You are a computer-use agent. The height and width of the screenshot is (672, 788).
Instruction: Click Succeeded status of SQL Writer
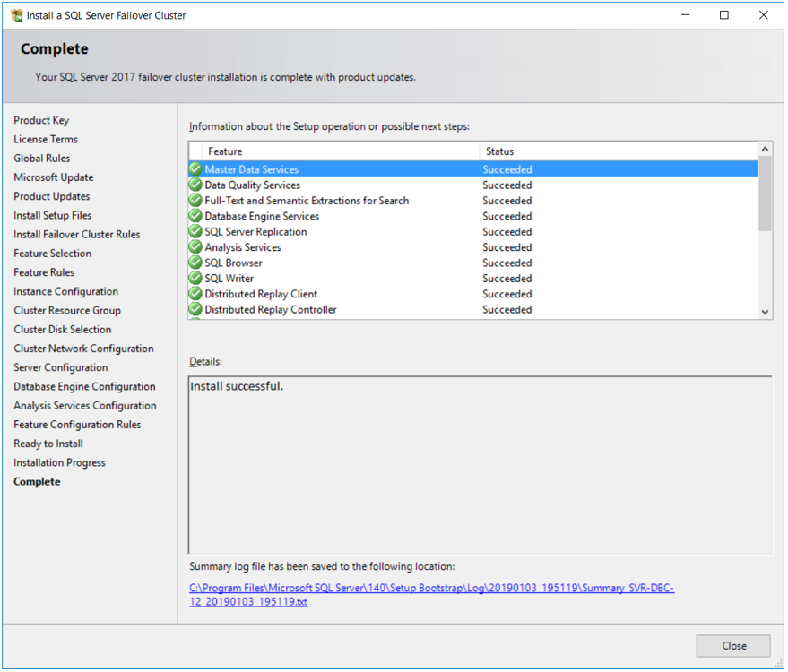coord(507,279)
